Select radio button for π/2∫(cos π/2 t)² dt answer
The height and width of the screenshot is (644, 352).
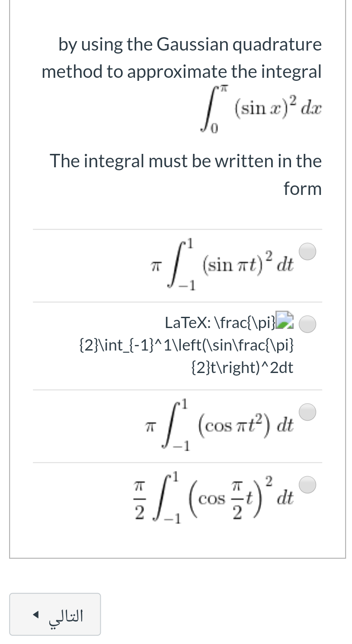(307, 484)
